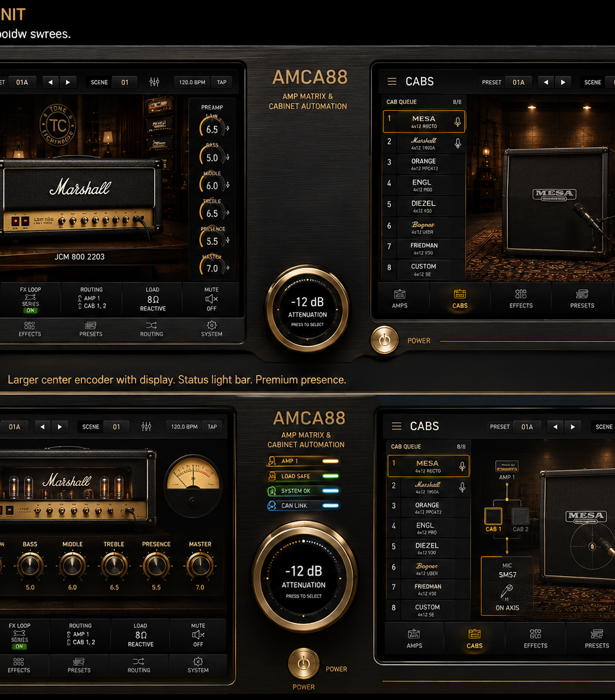Select DIEZEL 4x12 cab in lower queue
The height and width of the screenshot is (700, 615).
[428, 548]
